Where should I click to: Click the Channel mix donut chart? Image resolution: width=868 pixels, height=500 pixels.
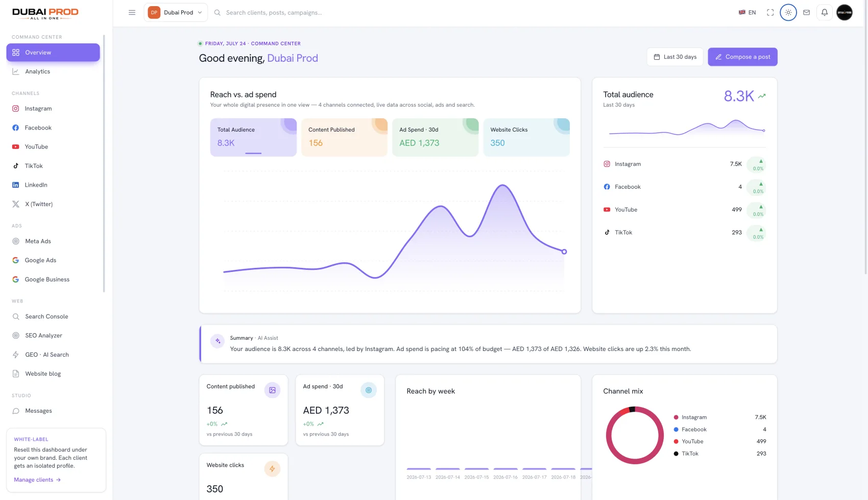point(635,435)
